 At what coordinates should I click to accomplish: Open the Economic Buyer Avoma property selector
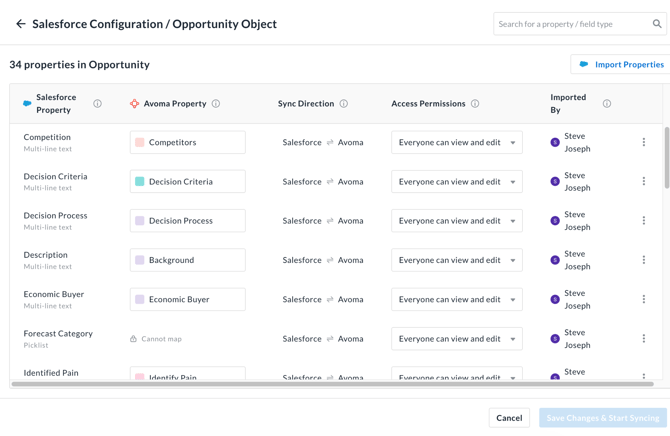point(188,300)
